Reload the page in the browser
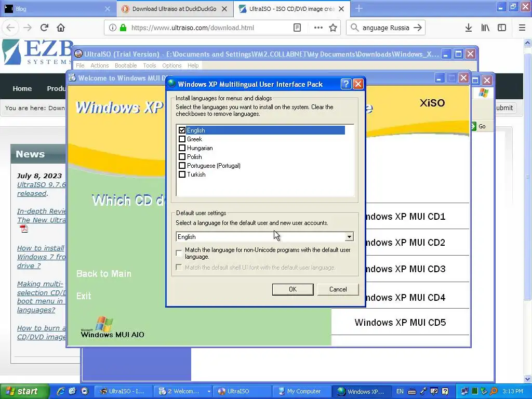 click(44, 28)
